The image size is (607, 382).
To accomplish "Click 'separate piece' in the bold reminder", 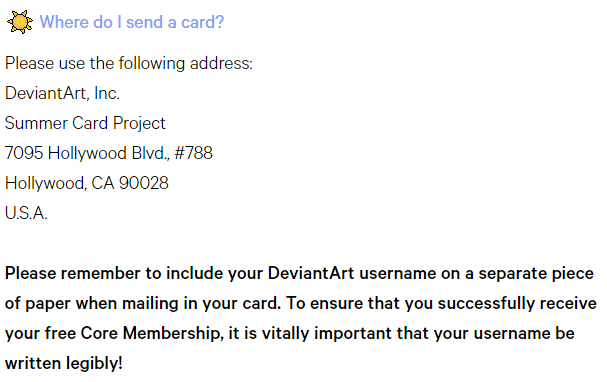I will [x=536, y=273].
